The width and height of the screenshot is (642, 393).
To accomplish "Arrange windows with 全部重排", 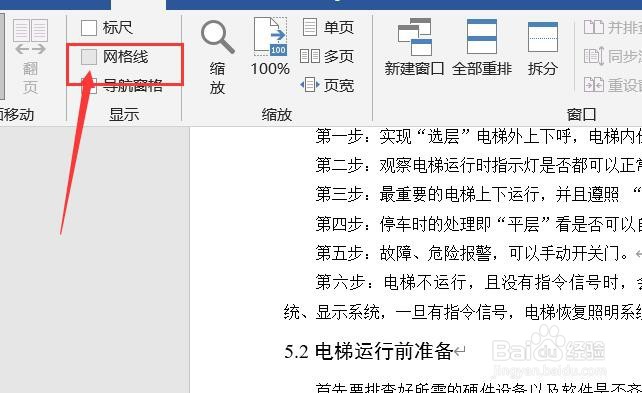I will point(482,47).
